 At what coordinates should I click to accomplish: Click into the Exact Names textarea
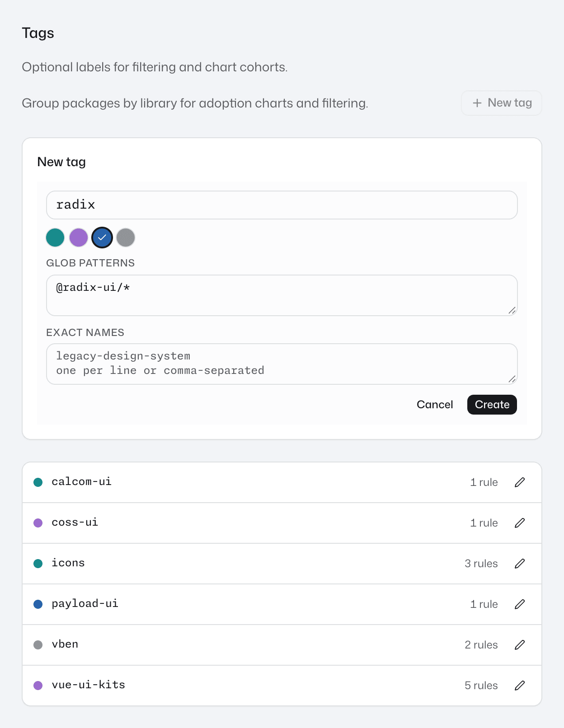point(282,364)
